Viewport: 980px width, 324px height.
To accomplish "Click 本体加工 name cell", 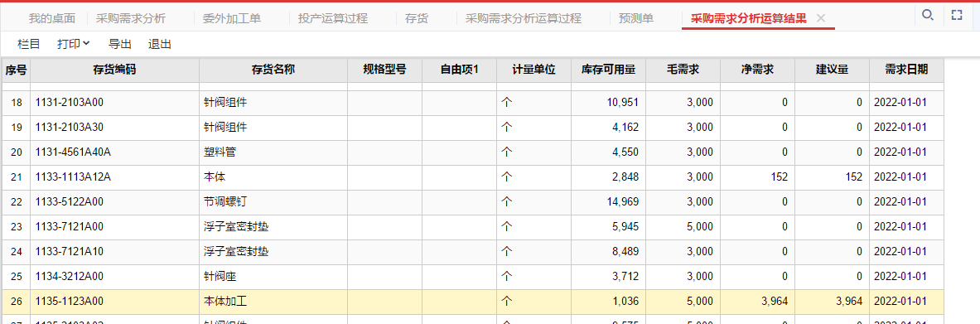I will 273,302.
